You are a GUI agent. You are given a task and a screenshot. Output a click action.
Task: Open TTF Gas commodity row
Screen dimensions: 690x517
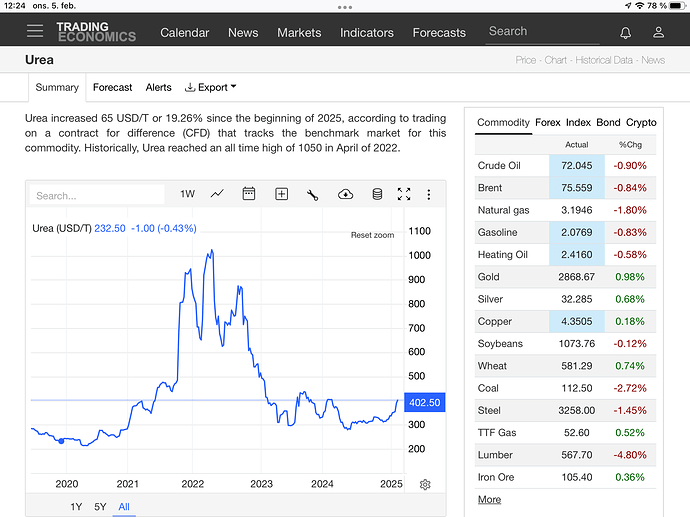565,433
